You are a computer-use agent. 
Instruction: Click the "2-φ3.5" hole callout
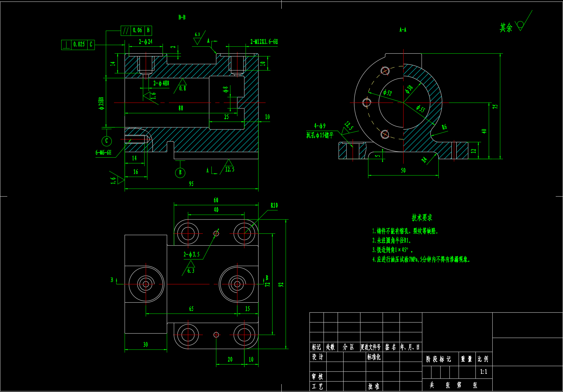pyautogui.click(x=192, y=254)
